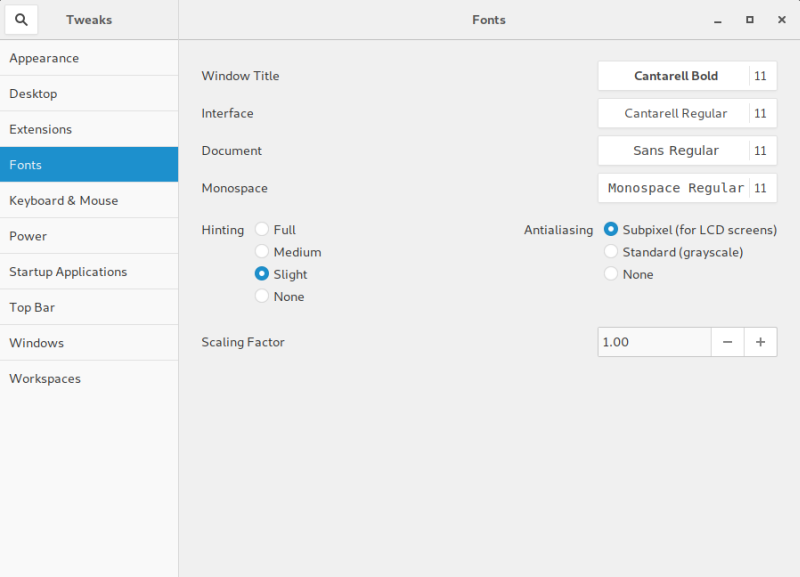Increase the Scaling Factor with plus button
The width and height of the screenshot is (800, 577).
[761, 342]
